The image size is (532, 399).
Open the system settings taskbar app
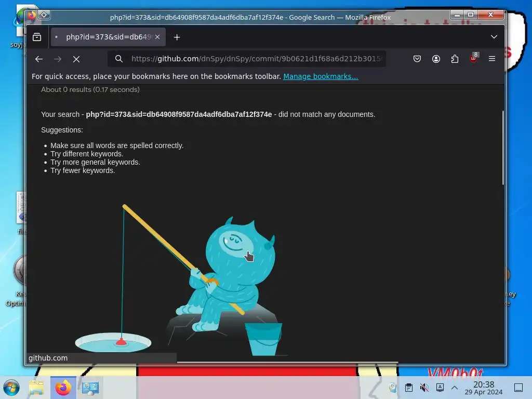pyautogui.click(x=90, y=388)
